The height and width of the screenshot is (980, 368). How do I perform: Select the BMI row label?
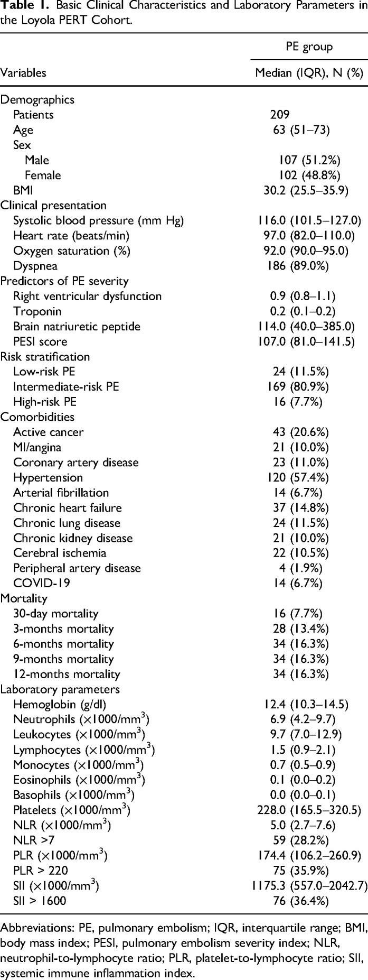(x=23, y=190)
